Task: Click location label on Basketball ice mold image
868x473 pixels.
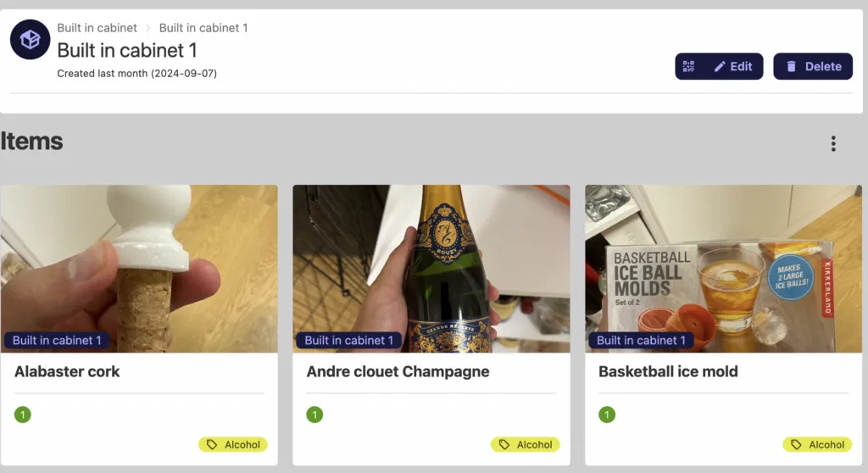Action: click(x=641, y=341)
